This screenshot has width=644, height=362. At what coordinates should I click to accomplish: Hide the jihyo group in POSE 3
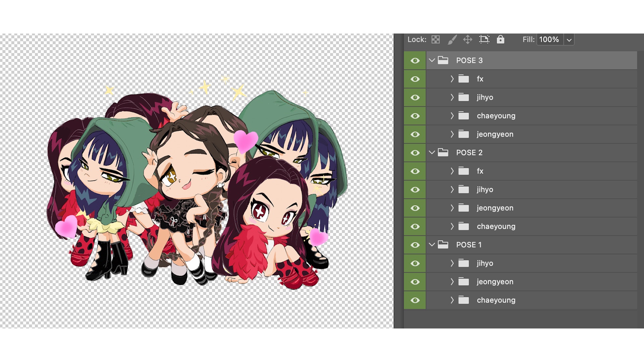[x=415, y=97]
